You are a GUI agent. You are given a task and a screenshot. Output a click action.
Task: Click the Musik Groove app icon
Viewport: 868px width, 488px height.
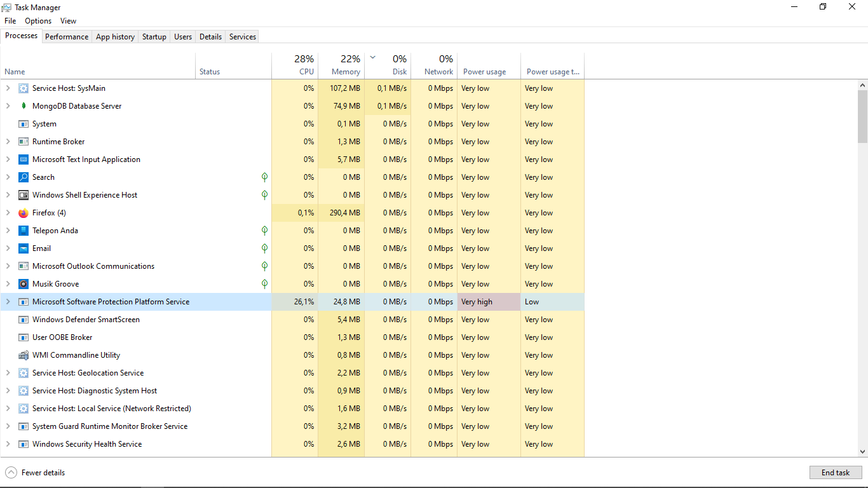[24, 284]
